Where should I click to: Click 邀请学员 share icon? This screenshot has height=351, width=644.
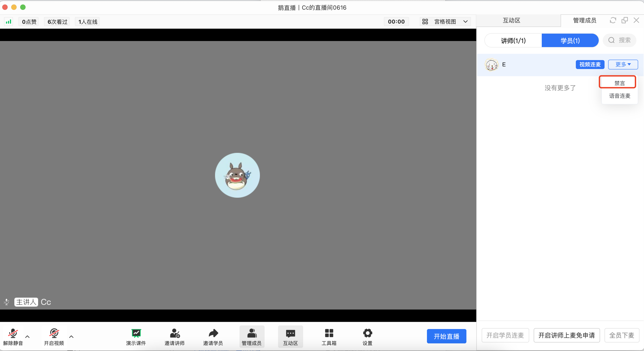point(213,336)
